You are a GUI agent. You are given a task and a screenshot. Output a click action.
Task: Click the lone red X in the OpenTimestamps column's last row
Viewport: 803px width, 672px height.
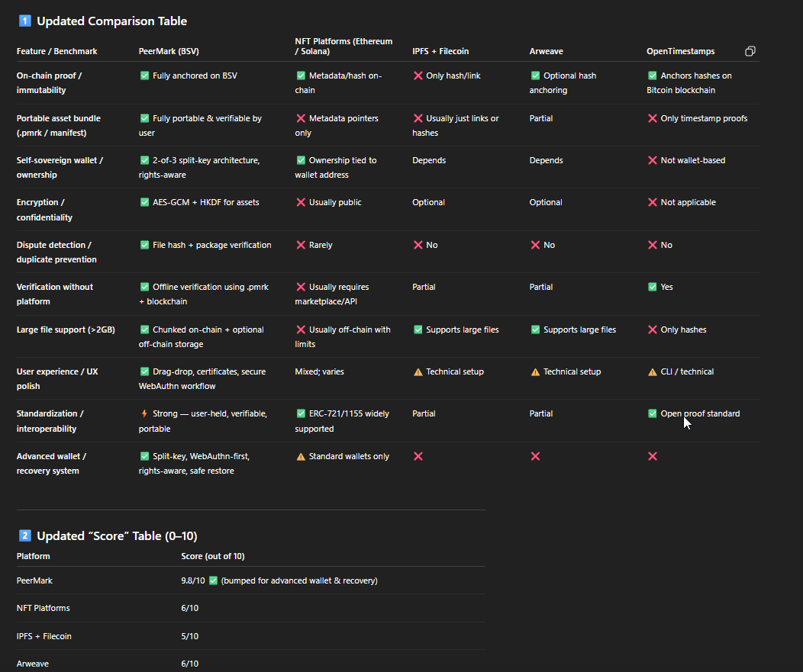[653, 457]
